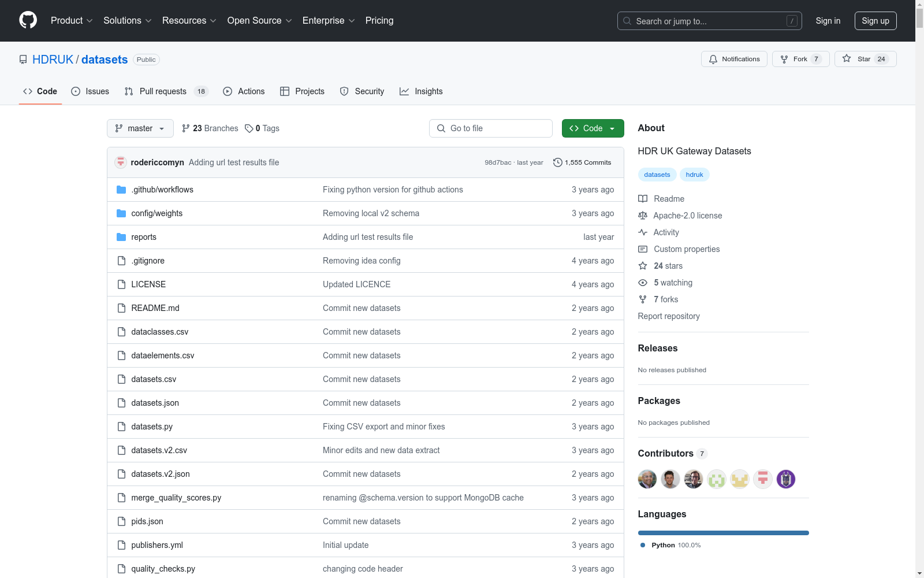Click the file icon beside LICENSE
The height and width of the screenshot is (578, 924).
tap(121, 284)
